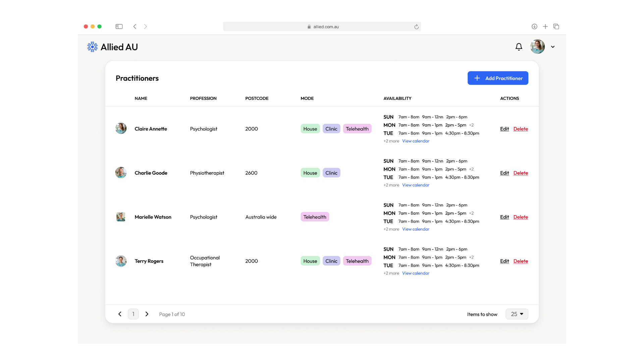This screenshot has height=362, width=644.
Task: Open the downloads icon in the toolbar
Action: (x=534, y=26)
